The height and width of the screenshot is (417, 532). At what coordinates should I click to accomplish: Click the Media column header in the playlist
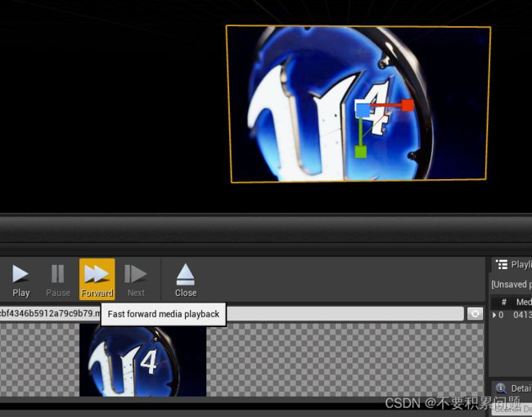(x=524, y=302)
